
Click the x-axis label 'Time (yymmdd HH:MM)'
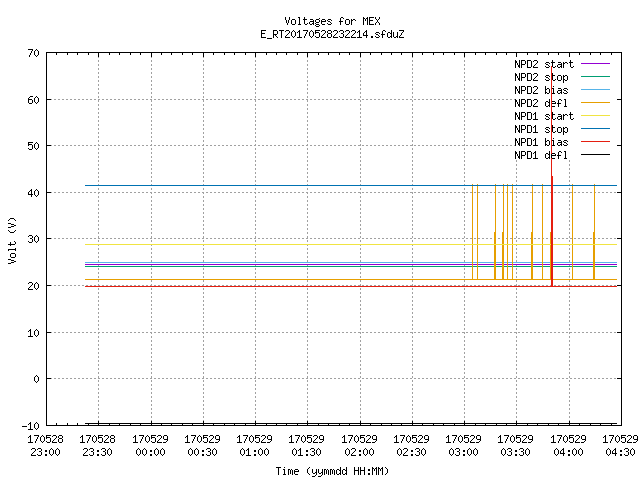click(x=332, y=471)
